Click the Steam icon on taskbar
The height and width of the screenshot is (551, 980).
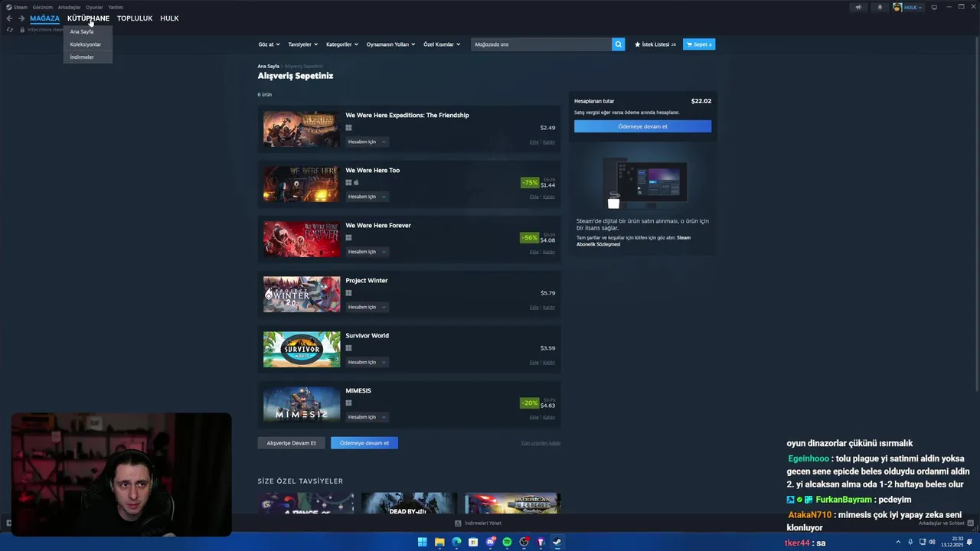(557, 543)
